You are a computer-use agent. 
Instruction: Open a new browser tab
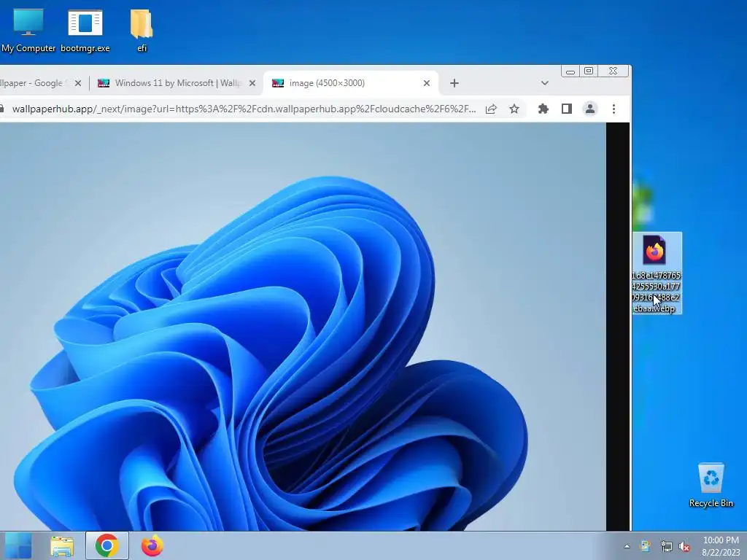tap(454, 83)
